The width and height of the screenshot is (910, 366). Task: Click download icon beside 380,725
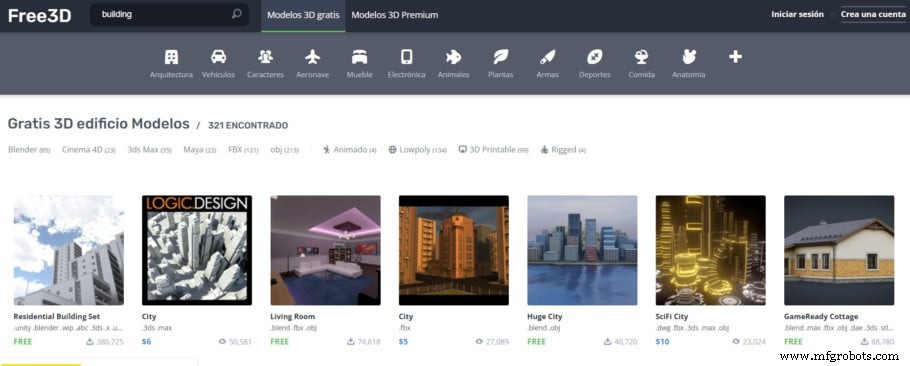pyautogui.click(x=89, y=342)
